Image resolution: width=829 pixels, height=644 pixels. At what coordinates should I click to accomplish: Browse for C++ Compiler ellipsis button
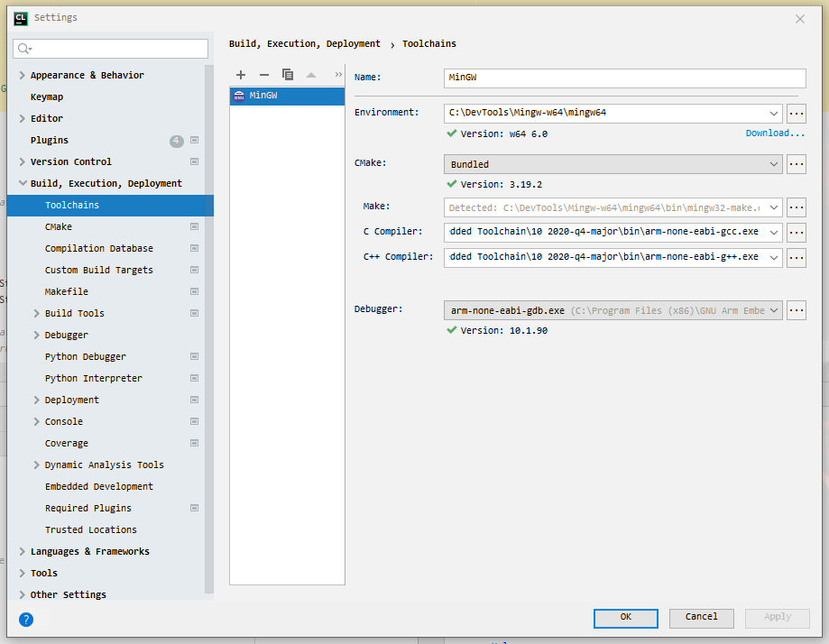point(797,258)
